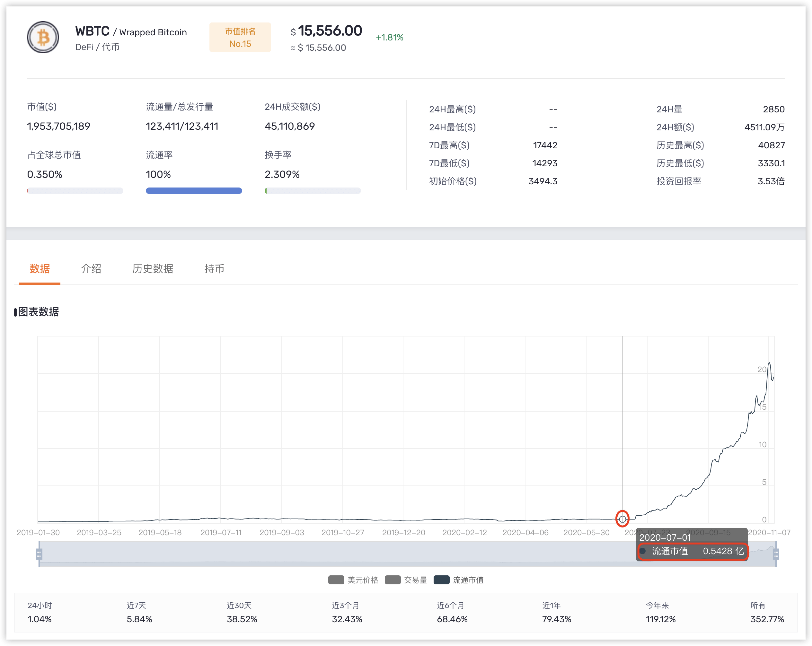This screenshot has width=812, height=646.
Task: Switch to the 数据 tab
Action: click(40, 268)
